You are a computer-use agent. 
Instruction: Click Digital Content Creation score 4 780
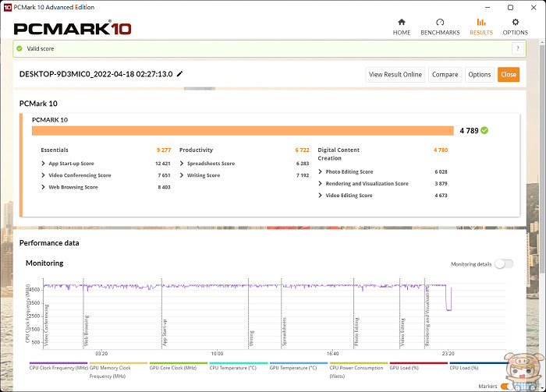point(441,150)
